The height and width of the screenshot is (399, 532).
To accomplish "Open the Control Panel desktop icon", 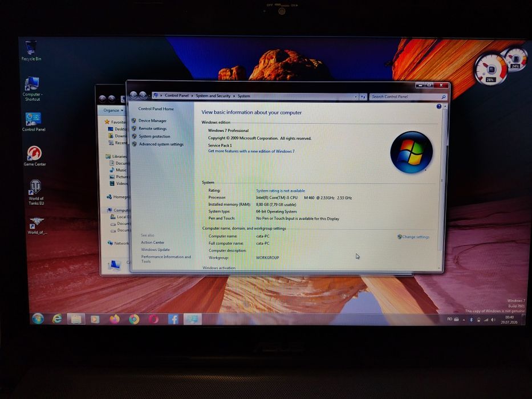I will coord(33,122).
